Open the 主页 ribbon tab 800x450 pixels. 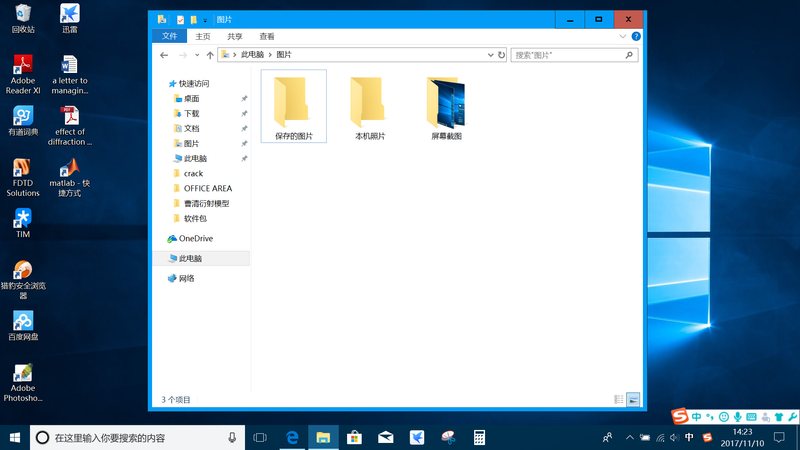[203, 36]
